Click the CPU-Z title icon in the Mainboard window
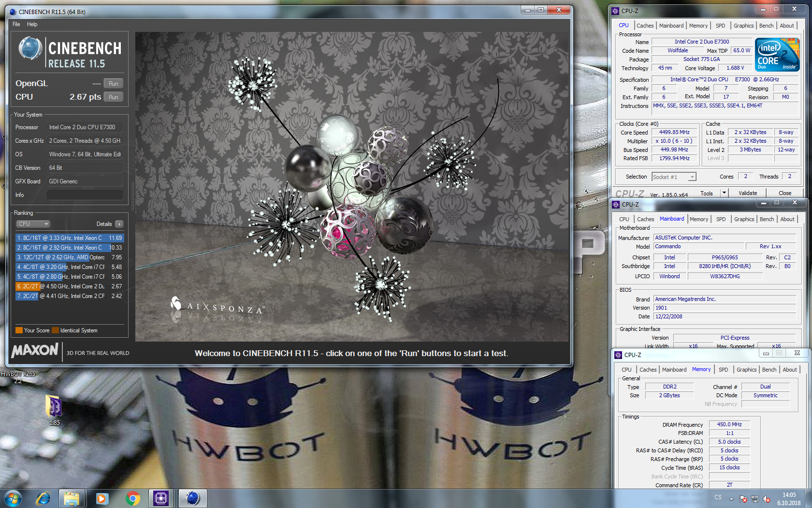Screen dimensions: 812x508 [x=616, y=205]
